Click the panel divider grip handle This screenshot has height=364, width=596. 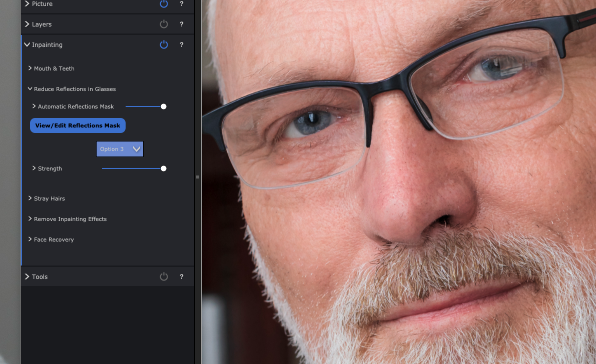(x=198, y=177)
